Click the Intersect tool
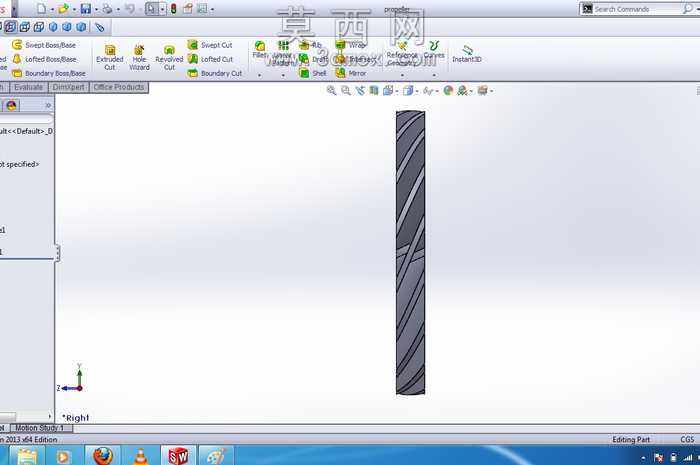Image resolution: width=700 pixels, height=465 pixels. click(356, 59)
